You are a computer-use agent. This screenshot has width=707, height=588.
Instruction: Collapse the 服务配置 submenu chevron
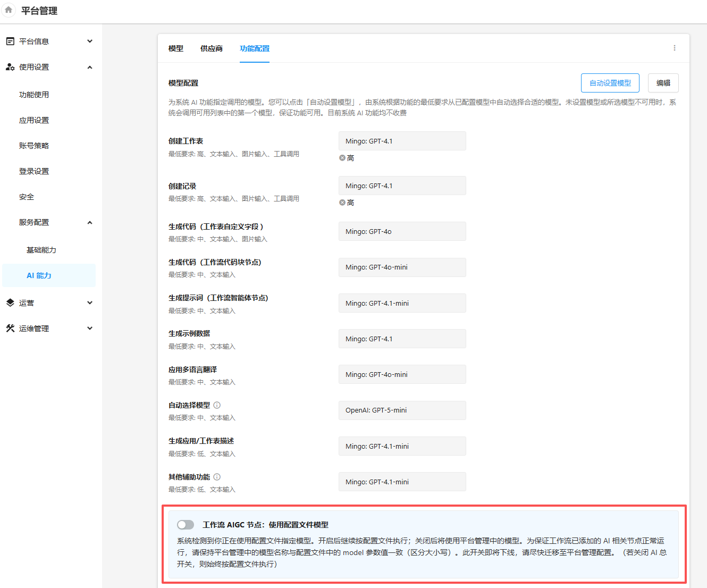coord(90,222)
